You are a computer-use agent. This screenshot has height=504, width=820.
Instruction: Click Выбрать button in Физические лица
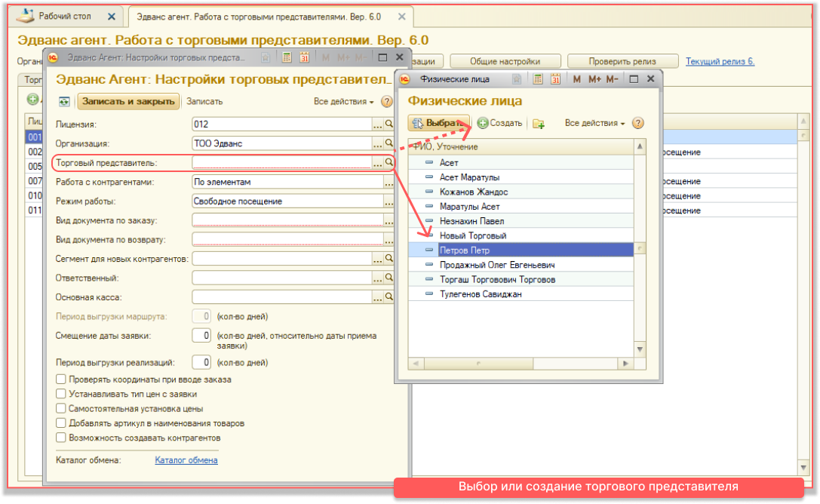tap(438, 123)
